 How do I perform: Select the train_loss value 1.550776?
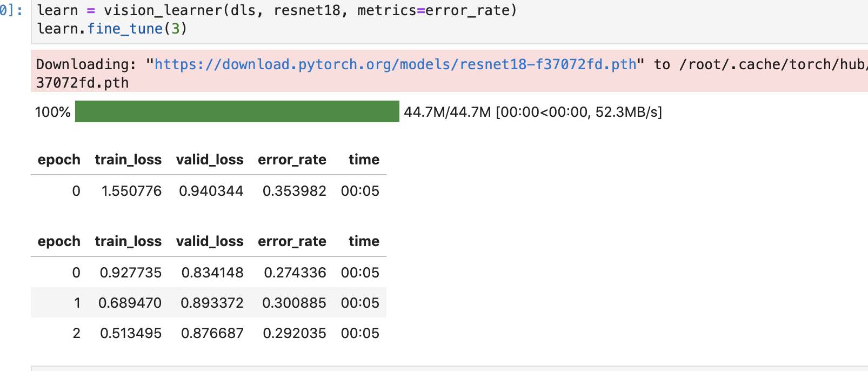pos(131,191)
